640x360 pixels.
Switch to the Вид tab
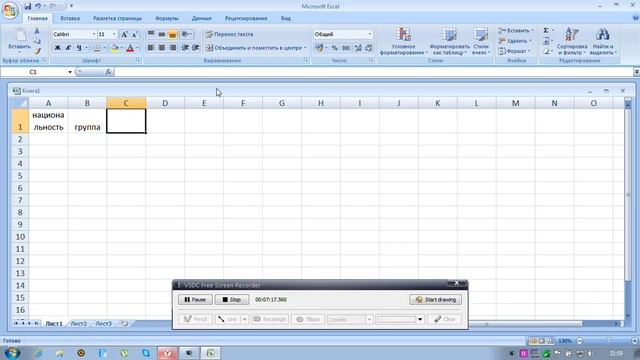286,18
